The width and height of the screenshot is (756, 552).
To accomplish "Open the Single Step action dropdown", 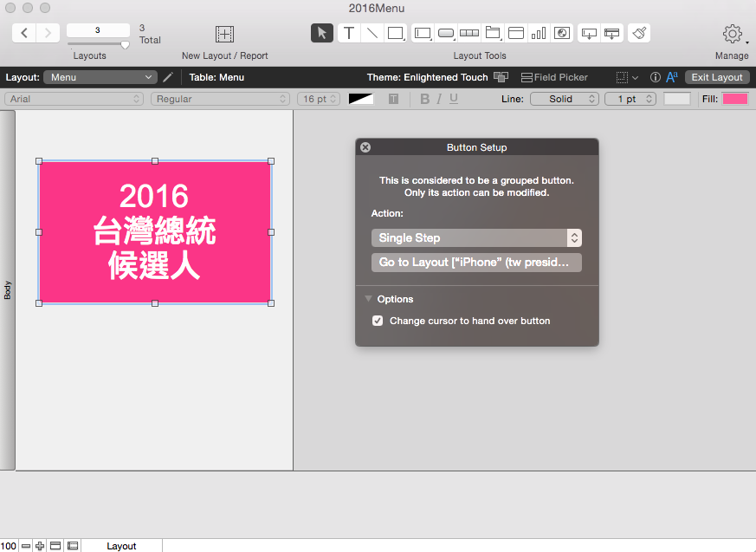I will click(x=476, y=238).
